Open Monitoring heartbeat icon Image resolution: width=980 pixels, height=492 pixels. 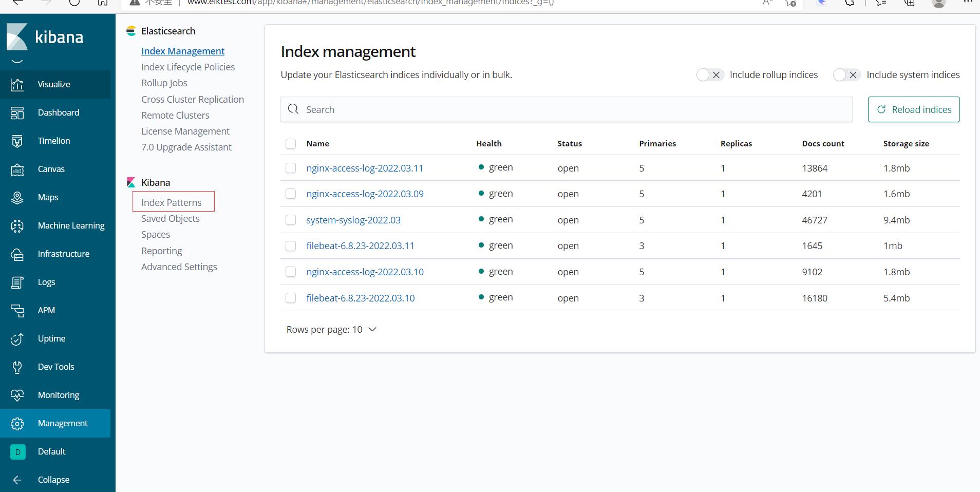coord(17,395)
